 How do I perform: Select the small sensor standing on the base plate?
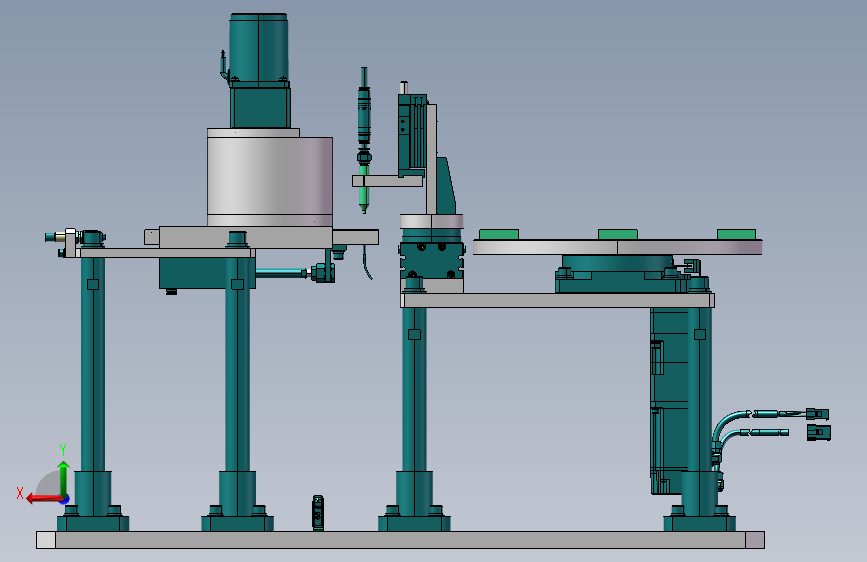click(318, 513)
